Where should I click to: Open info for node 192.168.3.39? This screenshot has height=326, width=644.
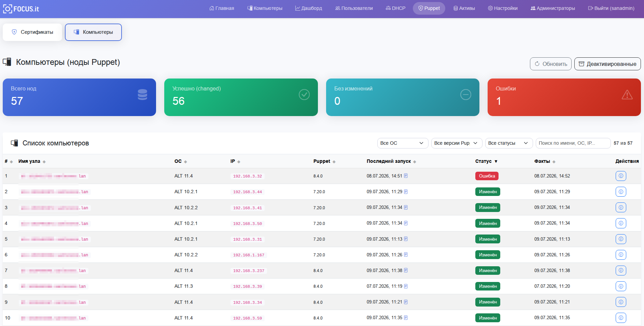click(621, 286)
